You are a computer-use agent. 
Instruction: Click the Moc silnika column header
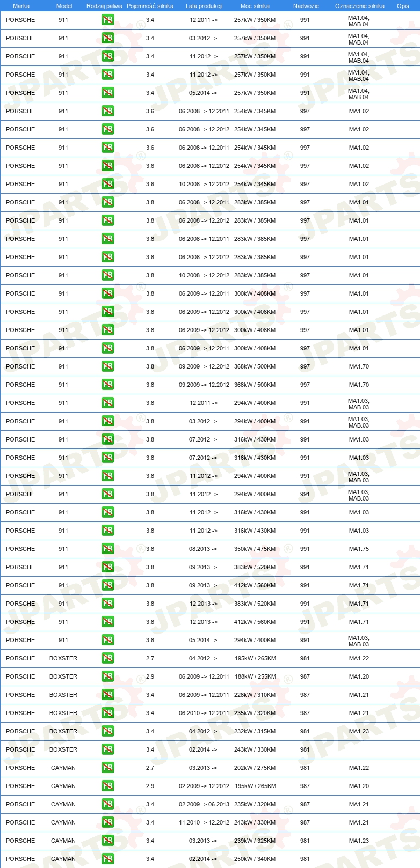pos(255,6)
